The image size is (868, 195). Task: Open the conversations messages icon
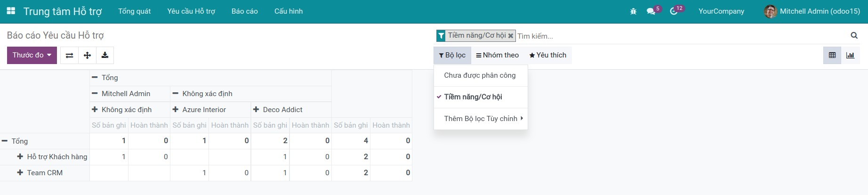click(651, 11)
